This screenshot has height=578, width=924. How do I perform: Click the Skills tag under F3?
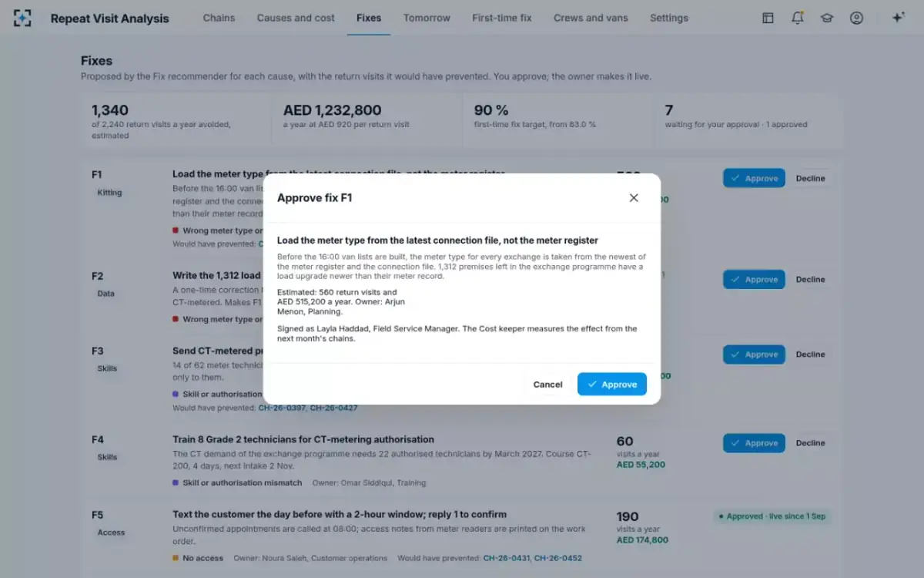107,368
